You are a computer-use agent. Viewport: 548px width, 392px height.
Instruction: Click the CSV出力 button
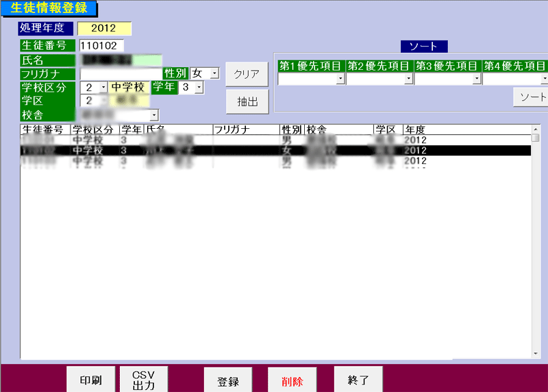coord(144,380)
